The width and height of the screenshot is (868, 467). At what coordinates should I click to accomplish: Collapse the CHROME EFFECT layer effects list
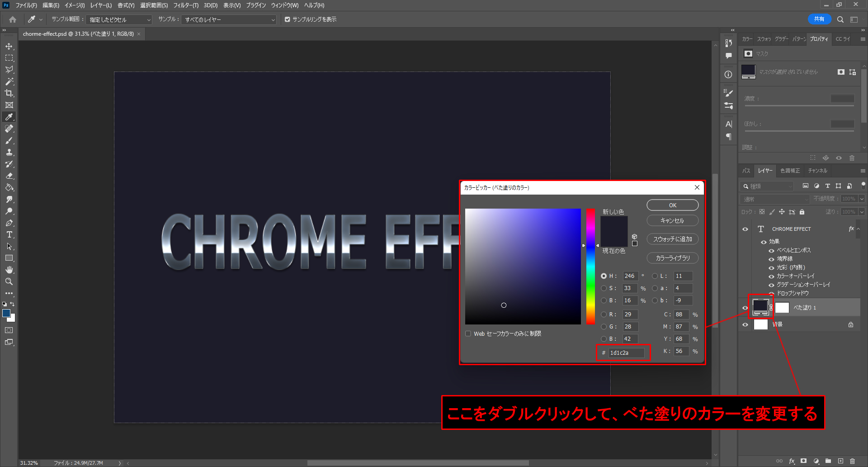(x=859, y=229)
